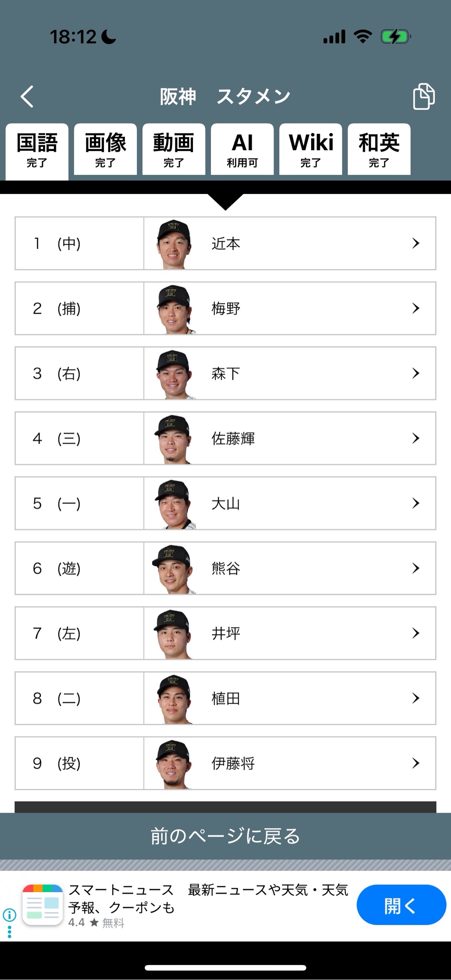Screen dimensions: 451x980
Task: Open the chevron on 近本's row
Action: 416,243
